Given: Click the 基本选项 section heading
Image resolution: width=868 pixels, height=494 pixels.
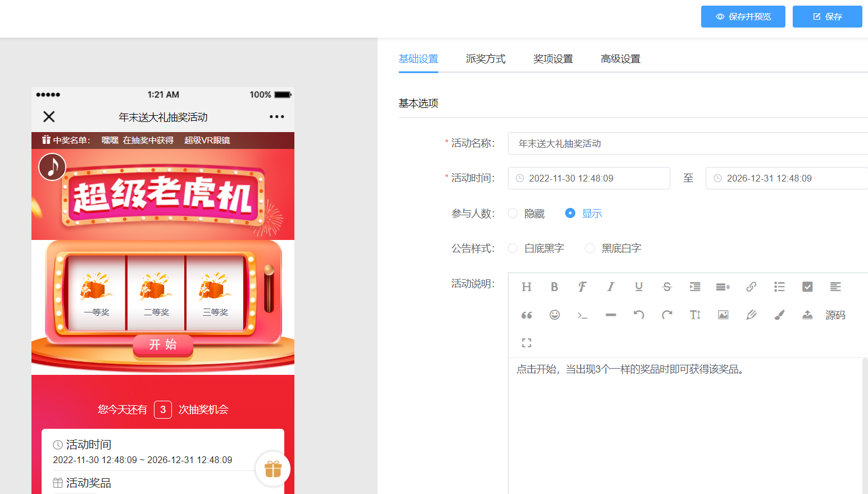Looking at the screenshot, I should (x=419, y=103).
